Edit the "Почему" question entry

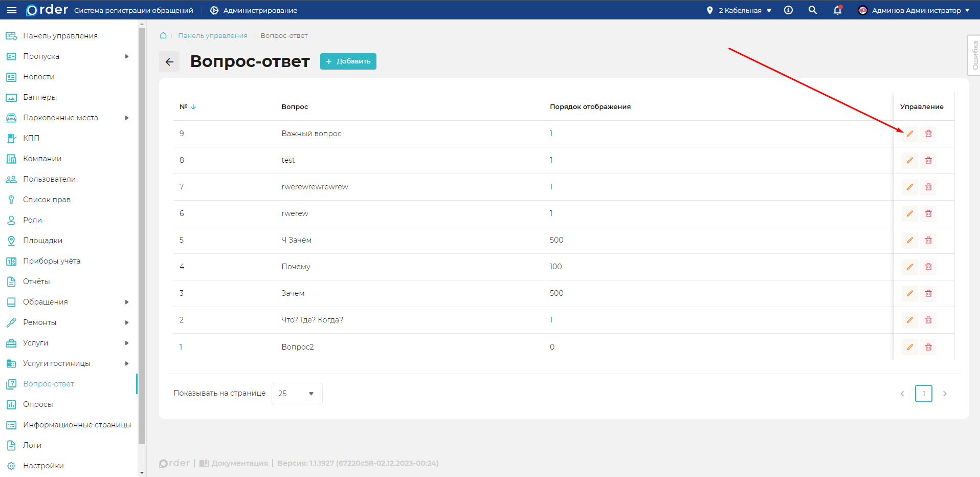coord(909,267)
